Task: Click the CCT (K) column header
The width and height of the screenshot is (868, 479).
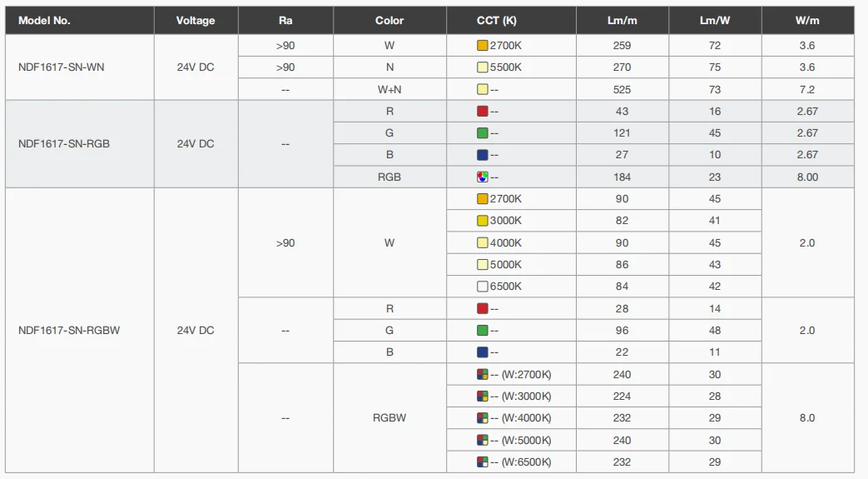Action: pos(496,21)
